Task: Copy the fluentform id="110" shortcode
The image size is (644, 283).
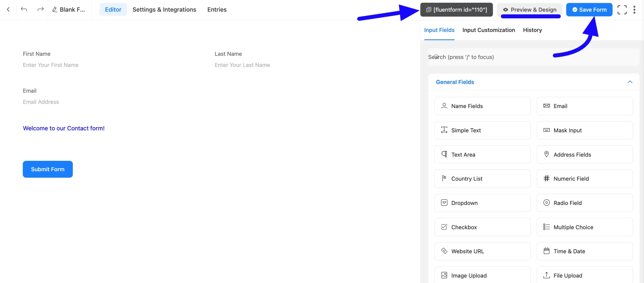Action: pos(456,10)
